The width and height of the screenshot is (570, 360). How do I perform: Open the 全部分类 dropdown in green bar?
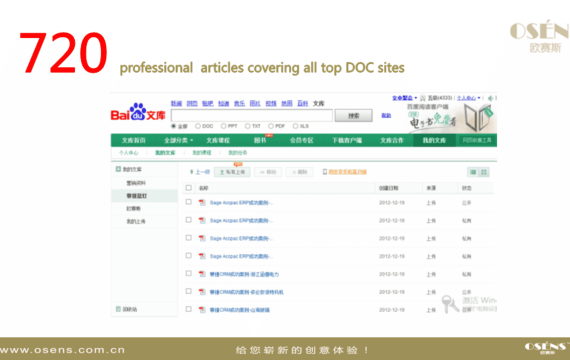point(178,140)
